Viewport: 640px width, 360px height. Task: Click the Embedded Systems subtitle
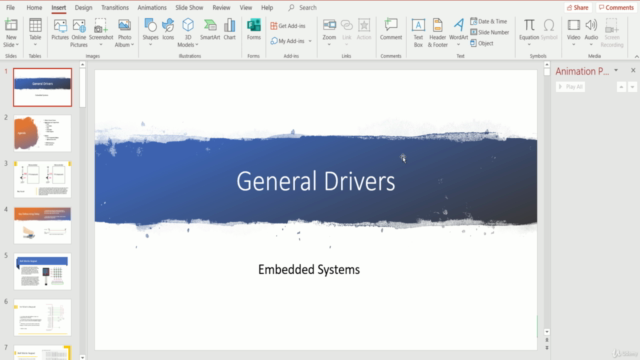coord(309,269)
